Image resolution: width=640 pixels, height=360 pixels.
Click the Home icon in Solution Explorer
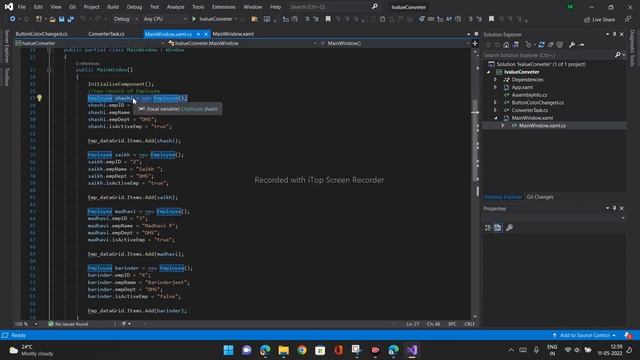[506, 44]
